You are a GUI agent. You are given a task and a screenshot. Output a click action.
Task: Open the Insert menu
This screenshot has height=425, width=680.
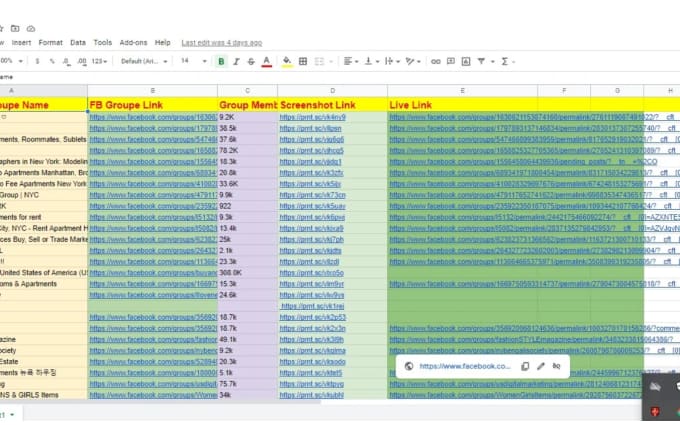click(21, 42)
